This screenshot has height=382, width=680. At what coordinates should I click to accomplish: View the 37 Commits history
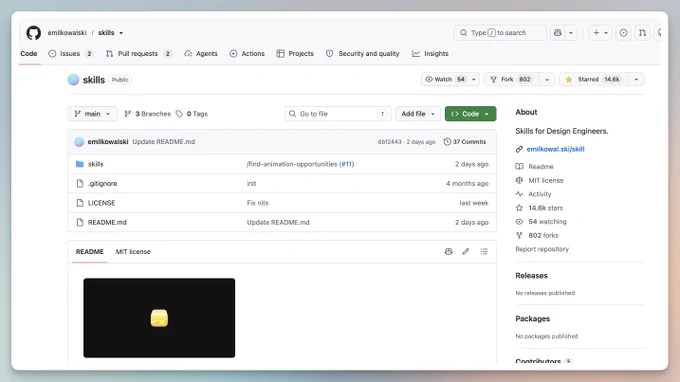464,142
